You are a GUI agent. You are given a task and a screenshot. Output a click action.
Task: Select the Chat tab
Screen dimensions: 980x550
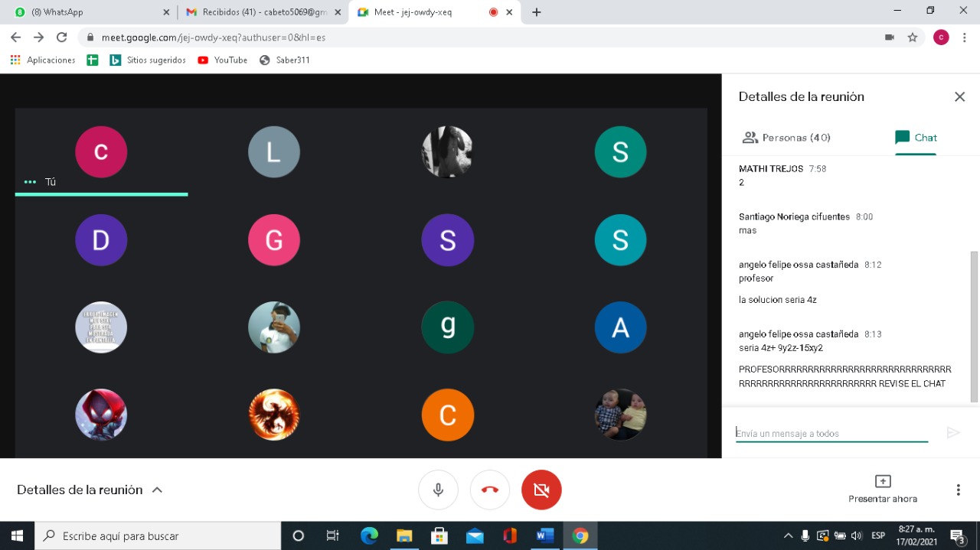[x=916, y=138]
